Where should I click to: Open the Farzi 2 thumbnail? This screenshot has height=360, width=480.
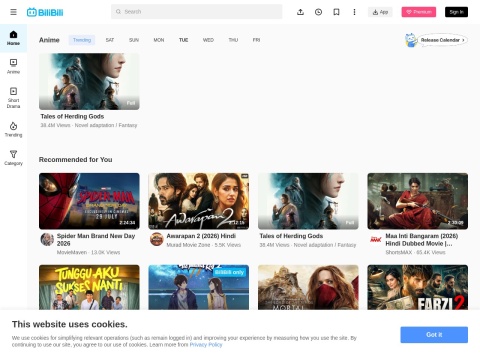(418, 287)
